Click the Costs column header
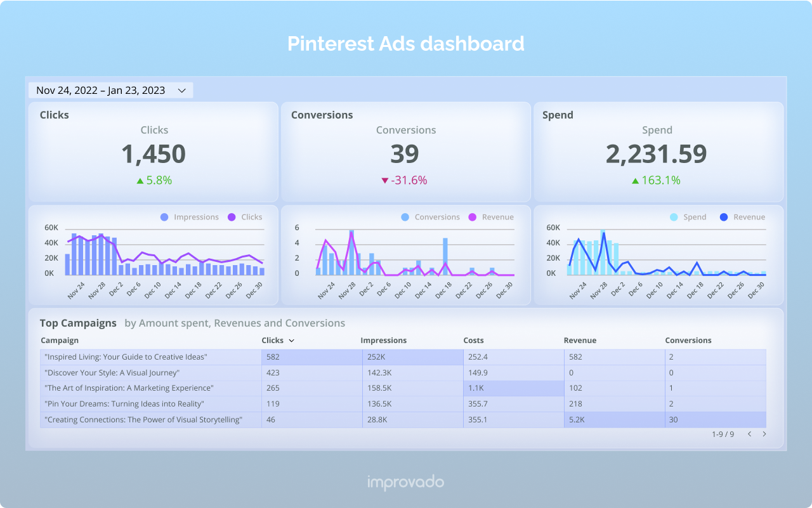812x508 pixels. [473, 341]
